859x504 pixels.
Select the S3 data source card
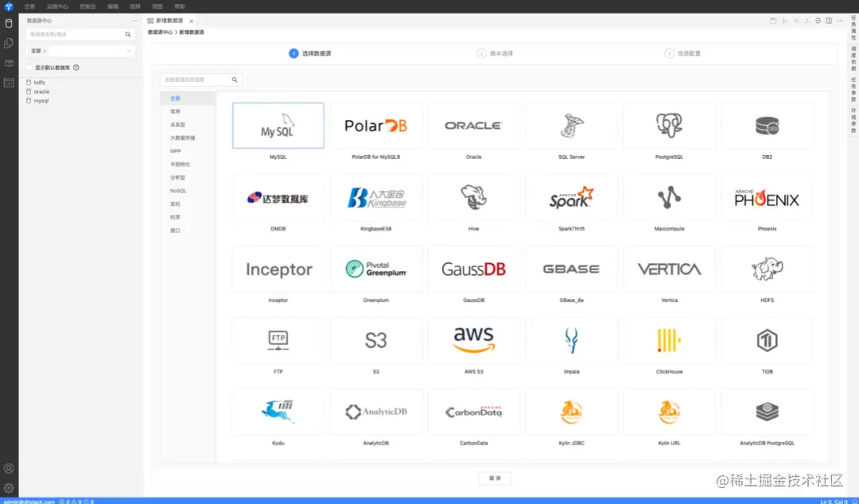(375, 340)
